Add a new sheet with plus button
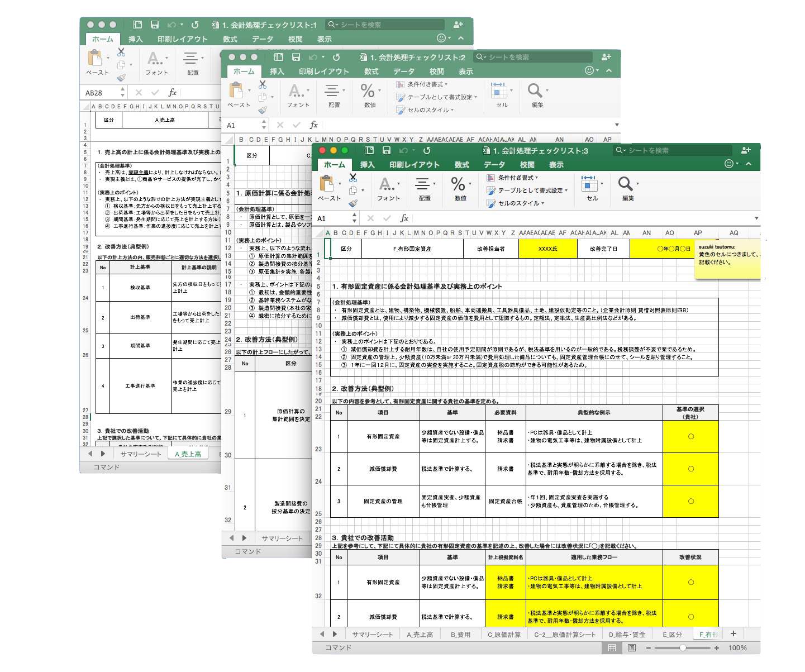Viewport: 805px width, 672px height. point(733,633)
